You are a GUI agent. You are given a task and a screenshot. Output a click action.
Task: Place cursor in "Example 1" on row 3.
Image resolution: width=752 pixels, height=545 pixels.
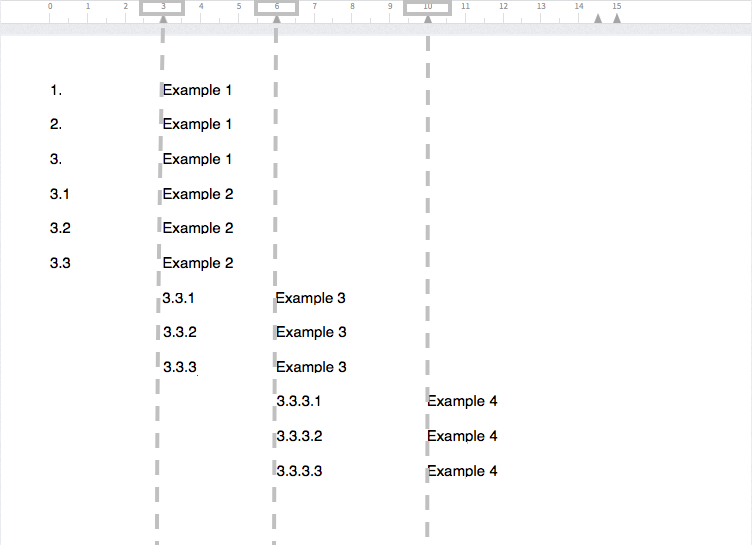(x=197, y=159)
